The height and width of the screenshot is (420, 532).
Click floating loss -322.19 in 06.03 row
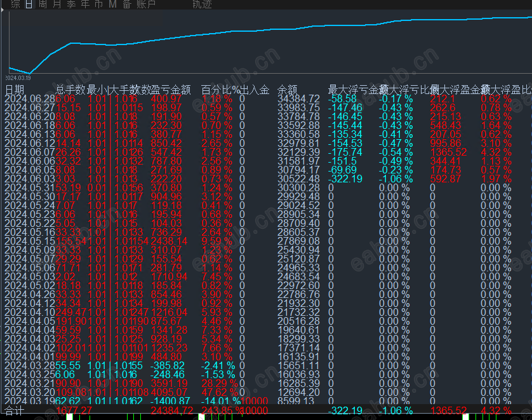click(345, 179)
